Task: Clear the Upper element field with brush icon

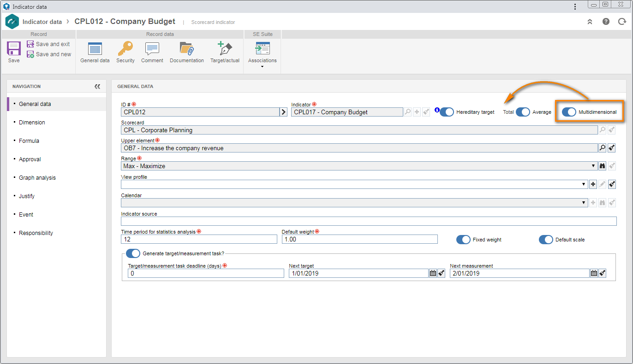Action: pyautogui.click(x=612, y=148)
